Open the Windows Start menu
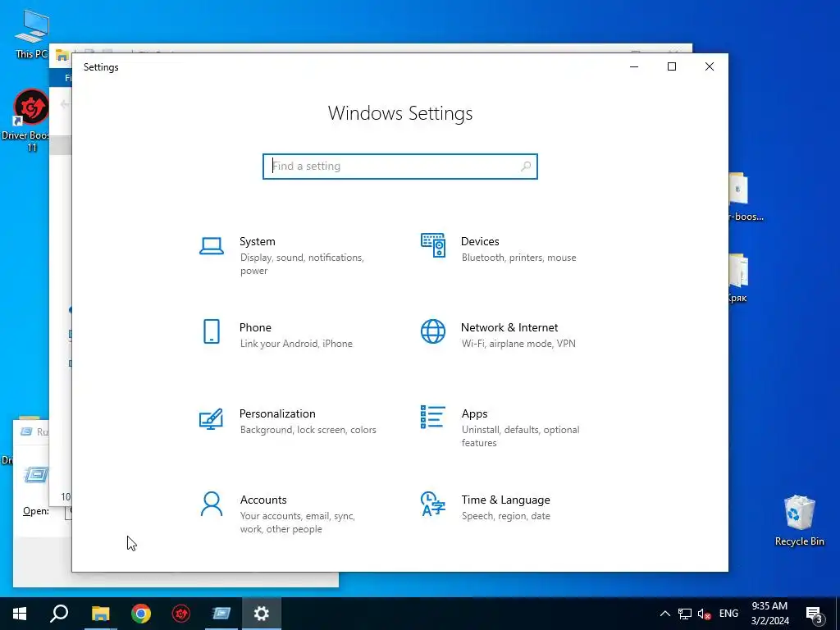The height and width of the screenshot is (630, 840). pyautogui.click(x=20, y=614)
